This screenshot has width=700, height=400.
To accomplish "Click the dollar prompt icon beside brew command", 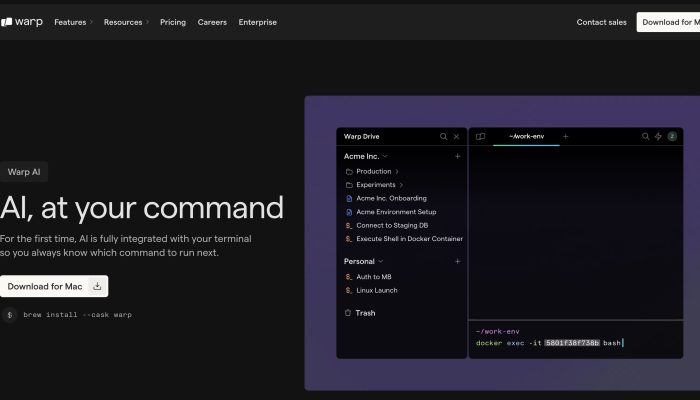I will pos(10,315).
